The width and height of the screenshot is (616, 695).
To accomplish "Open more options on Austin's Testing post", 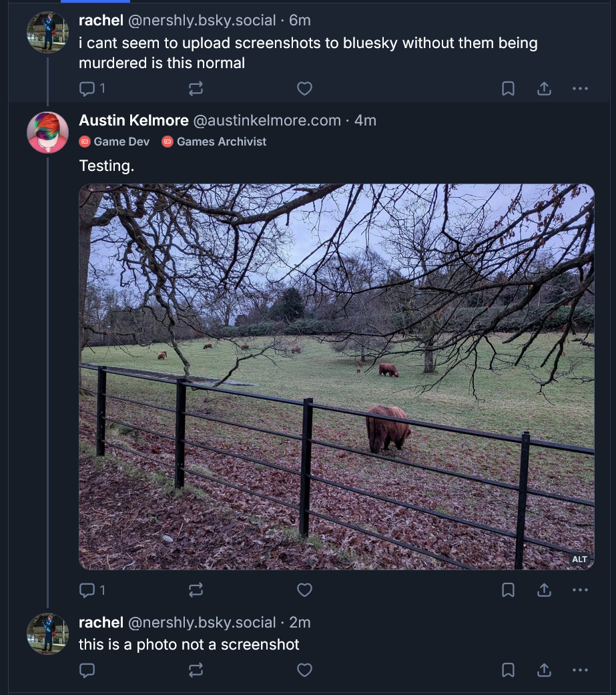I will [580, 590].
